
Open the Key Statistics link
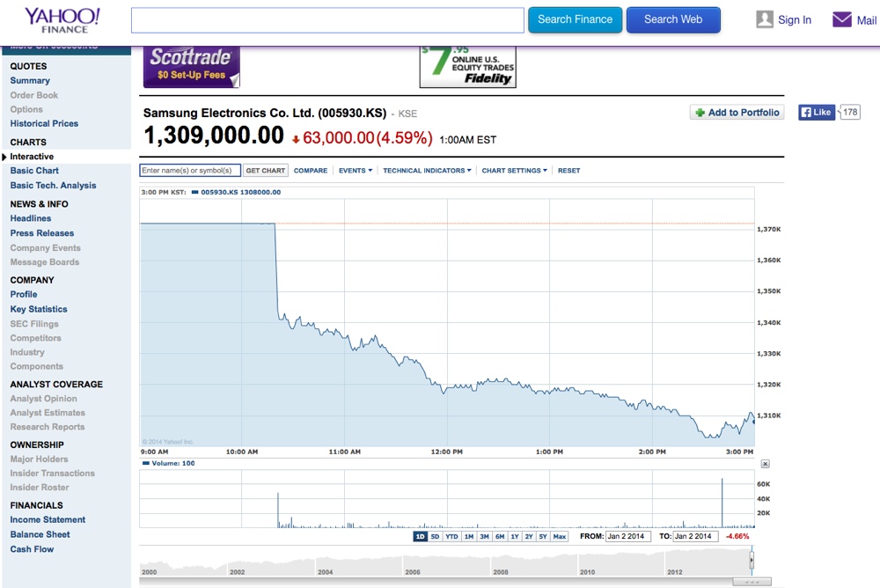point(38,309)
